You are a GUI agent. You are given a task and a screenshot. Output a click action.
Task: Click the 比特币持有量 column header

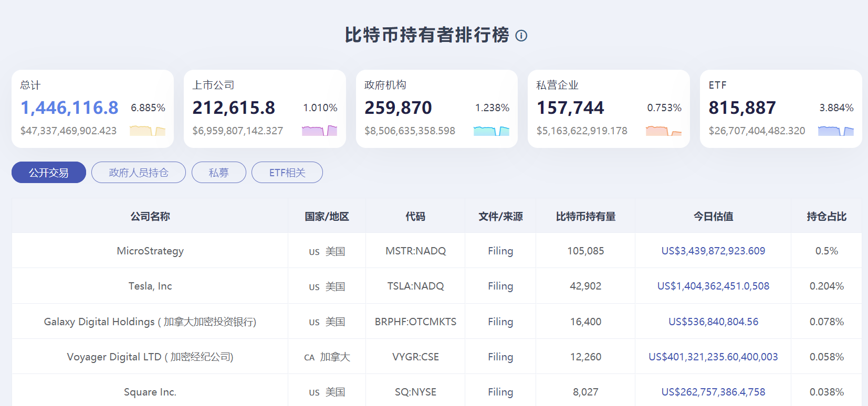[585, 216]
